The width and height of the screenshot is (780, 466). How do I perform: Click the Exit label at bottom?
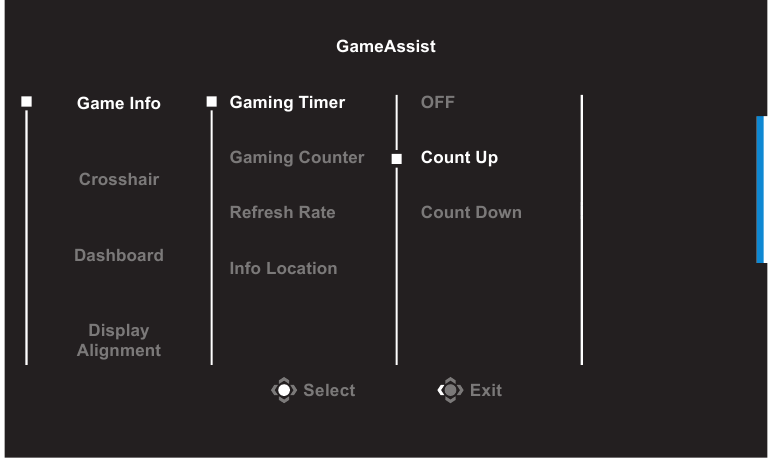pyautogui.click(x=486, y=390)
